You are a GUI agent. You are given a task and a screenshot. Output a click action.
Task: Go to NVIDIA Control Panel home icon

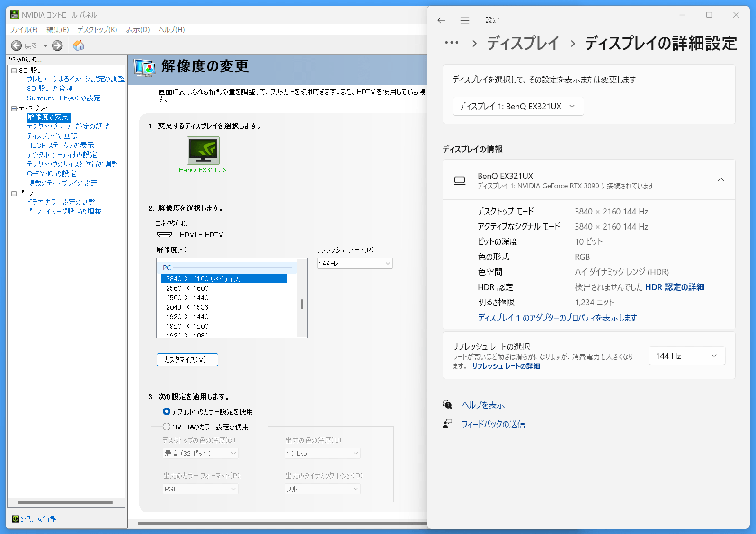(x=79, y=45)
